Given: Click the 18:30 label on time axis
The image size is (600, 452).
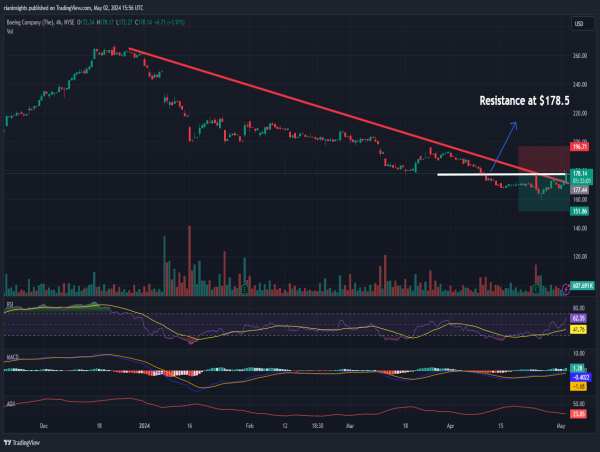Looking at the screenshot, I should 317,426.
